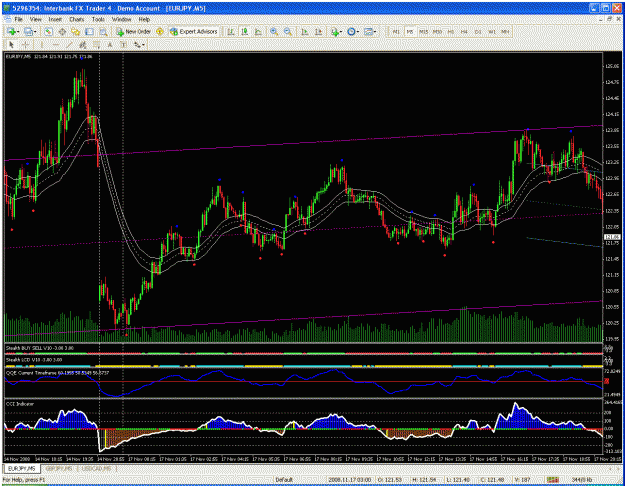Image resolution: width=625 pixels, height=486 pixels.
Task: Click the CCI Indicator label
Action: click(20, 404)
